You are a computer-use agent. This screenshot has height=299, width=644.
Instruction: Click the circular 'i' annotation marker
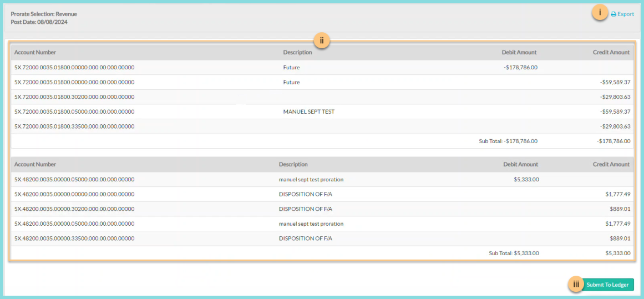pos(600,13)
